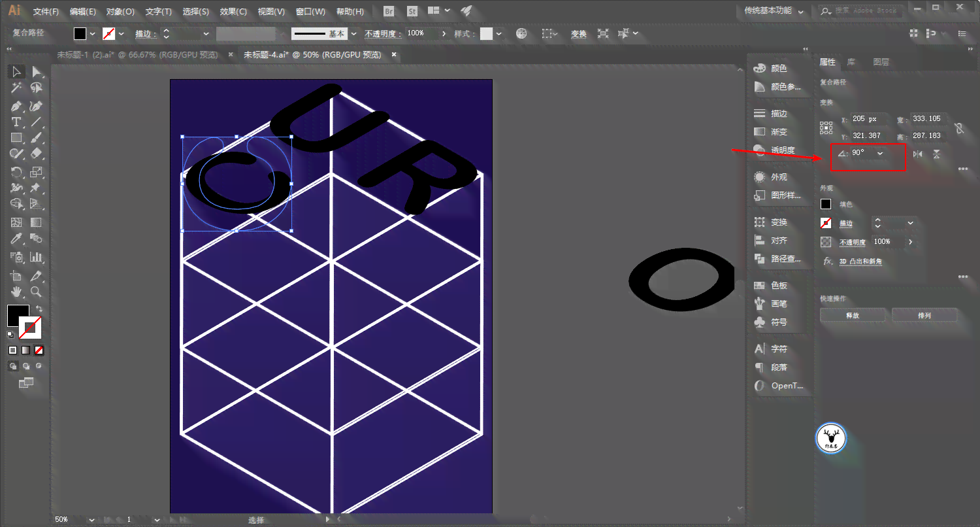Open Bridge via the Br icon
Image resolution: width=980 pixels, height=527 pixels.
click(389, 11)
